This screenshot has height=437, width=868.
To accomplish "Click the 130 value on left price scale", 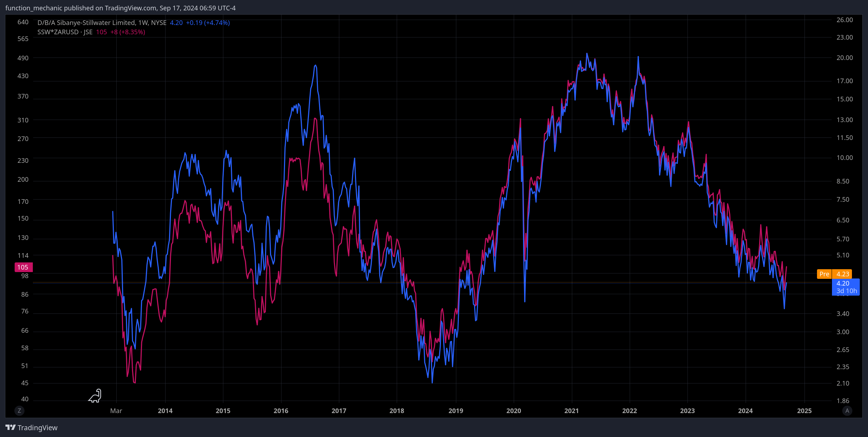I will (23, 237).
